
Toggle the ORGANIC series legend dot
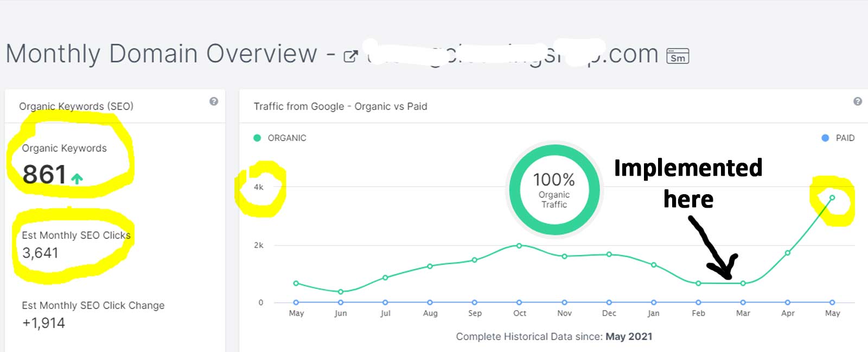[257, 138]
